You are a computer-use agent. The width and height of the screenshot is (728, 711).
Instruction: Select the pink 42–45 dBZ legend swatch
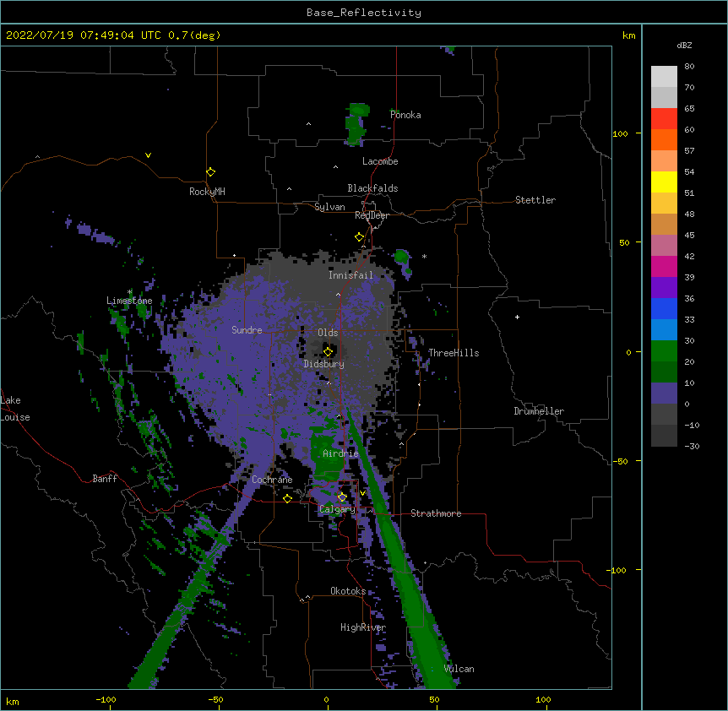tap(664, 246)
